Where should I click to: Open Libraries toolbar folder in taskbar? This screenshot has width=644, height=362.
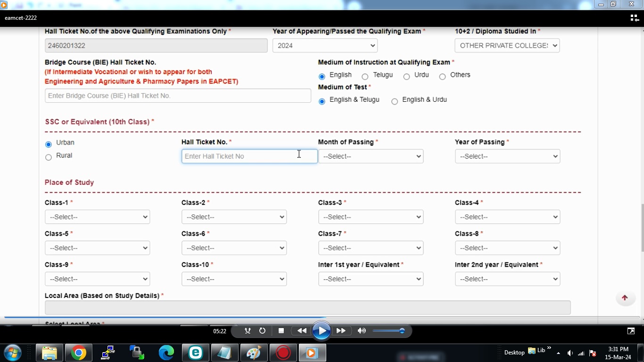click(x=537, y=350)
